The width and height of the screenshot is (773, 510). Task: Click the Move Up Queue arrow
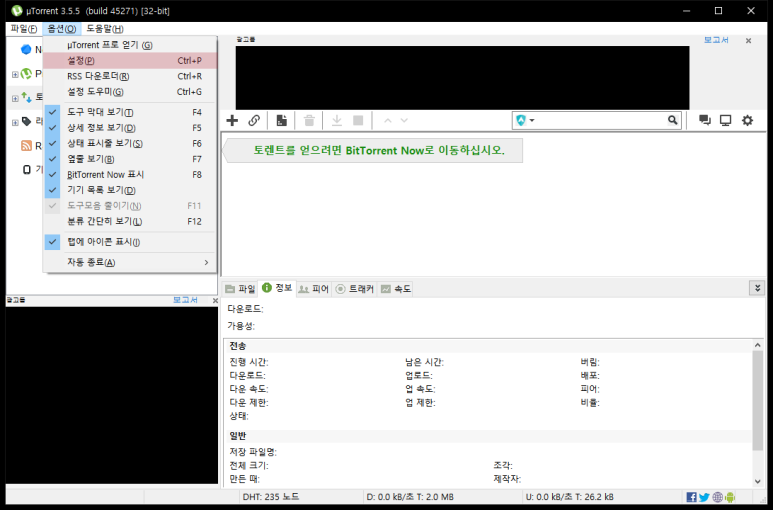tap(388, 120)
